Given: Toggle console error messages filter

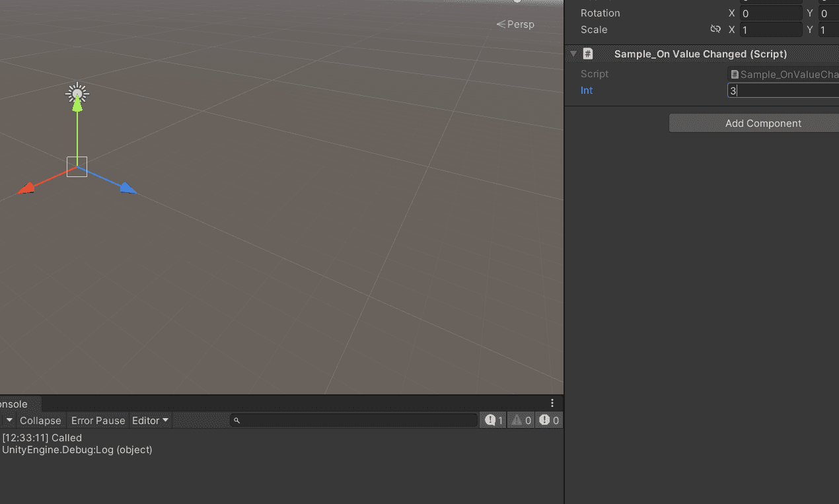Looking at the screenshot, I should (x=548, y=420).
